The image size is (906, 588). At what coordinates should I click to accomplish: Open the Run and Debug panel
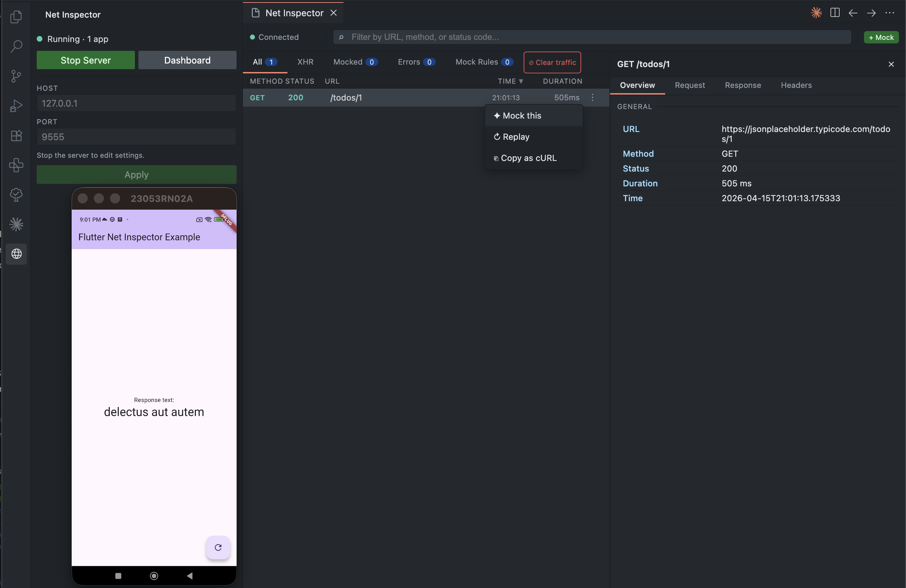tap(16, 106)
